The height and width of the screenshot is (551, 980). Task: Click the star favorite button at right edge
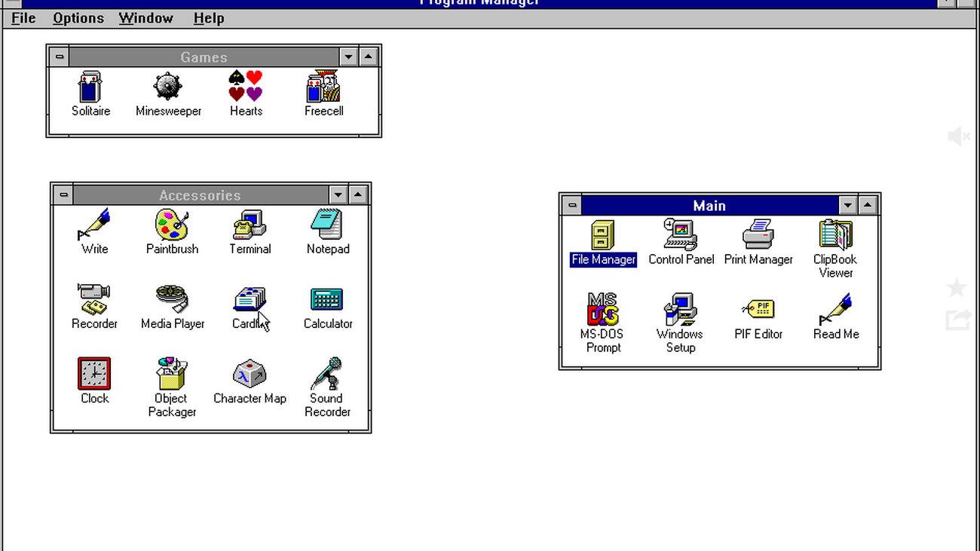[x=957, y=287]
